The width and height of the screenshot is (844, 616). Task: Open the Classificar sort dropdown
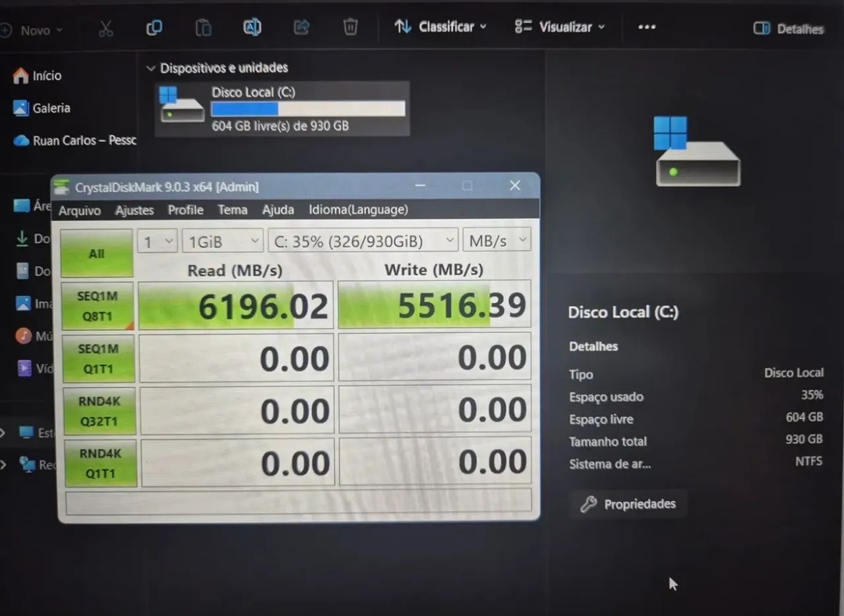click(x=440, y=26)
